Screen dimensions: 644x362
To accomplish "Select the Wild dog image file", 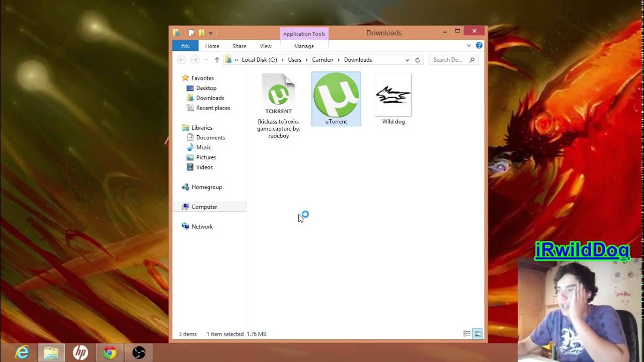I will coord(393,99).
